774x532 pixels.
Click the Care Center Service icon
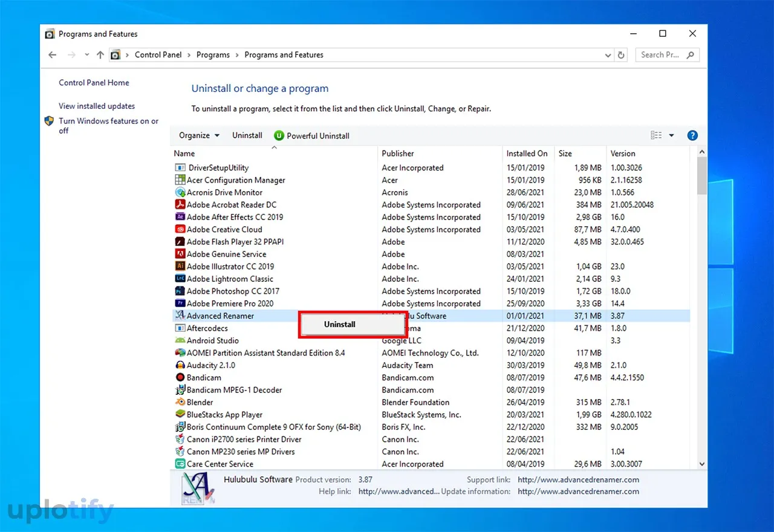point(180,464)
